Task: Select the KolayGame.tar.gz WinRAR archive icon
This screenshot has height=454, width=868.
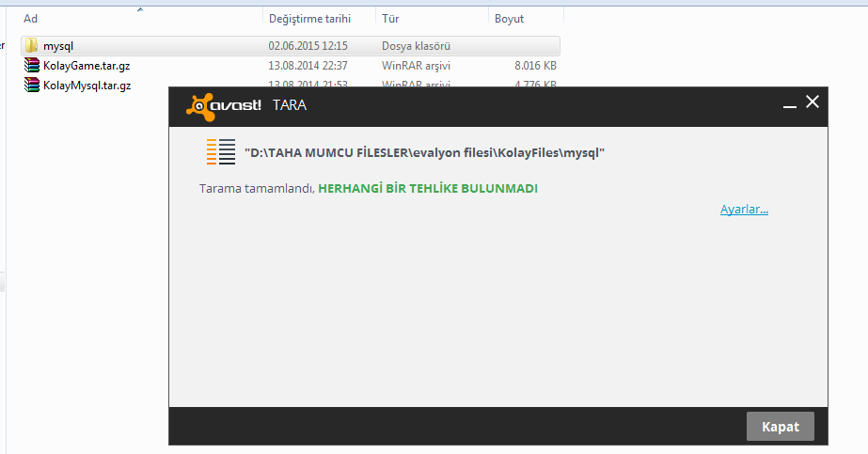Action: coord(32,65)
